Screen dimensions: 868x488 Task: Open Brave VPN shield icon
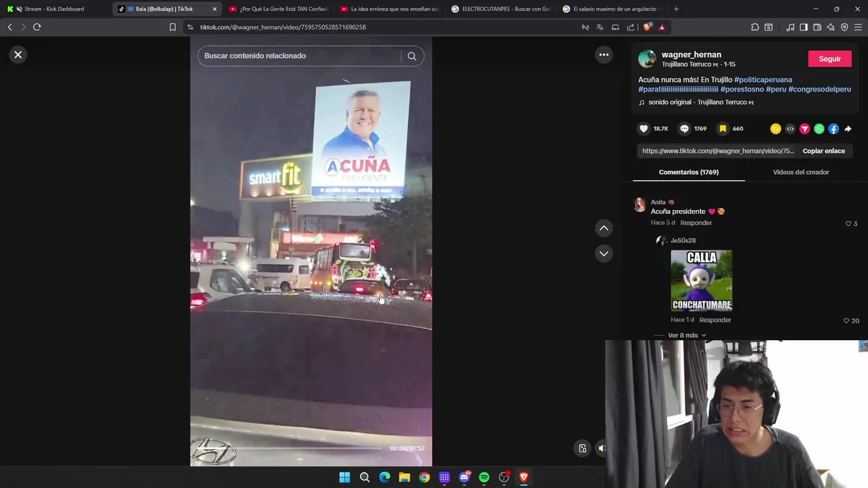[x=844, y=27]
